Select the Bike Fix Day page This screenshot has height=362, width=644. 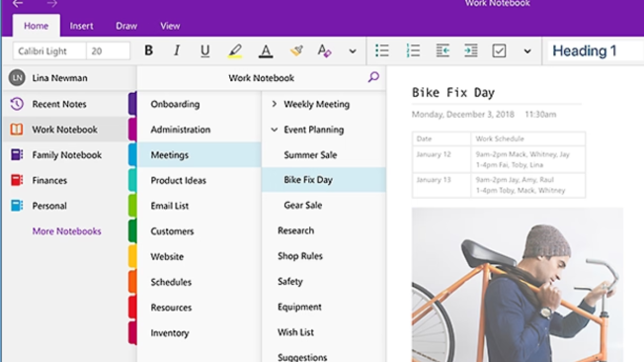324,180
